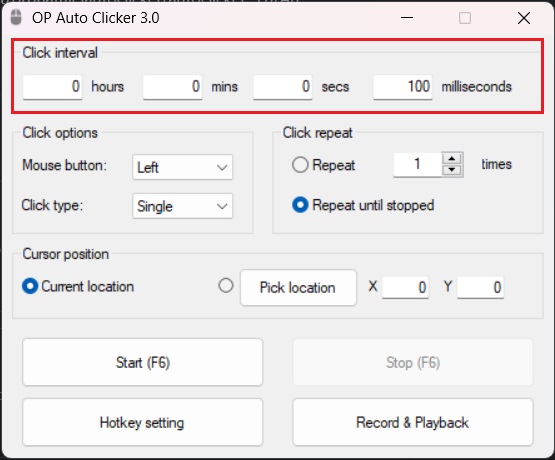Select Repeat until stopped option

(300, 205)
